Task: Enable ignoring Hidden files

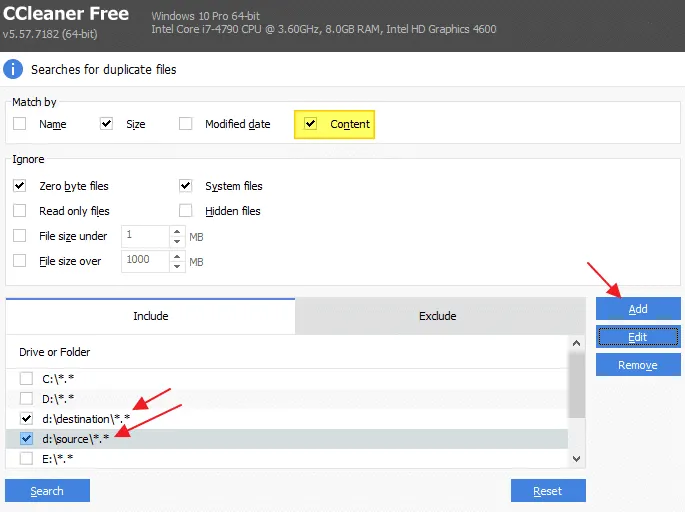Action: [x=185, y=211]
